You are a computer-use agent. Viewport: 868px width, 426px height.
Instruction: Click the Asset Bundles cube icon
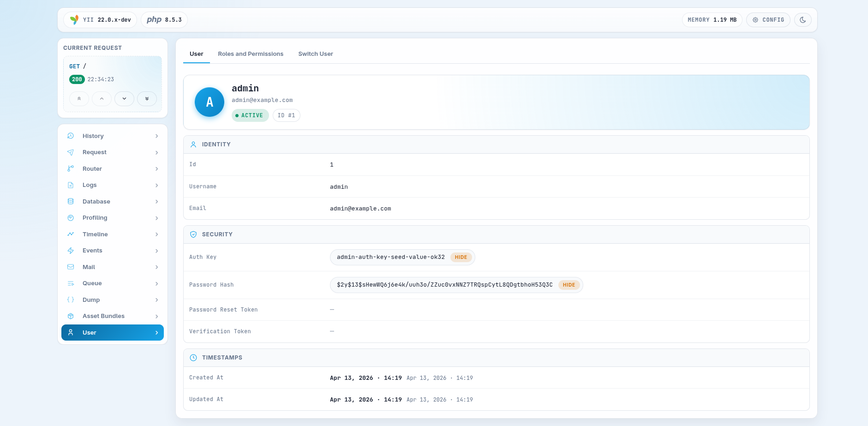[71, 316]
